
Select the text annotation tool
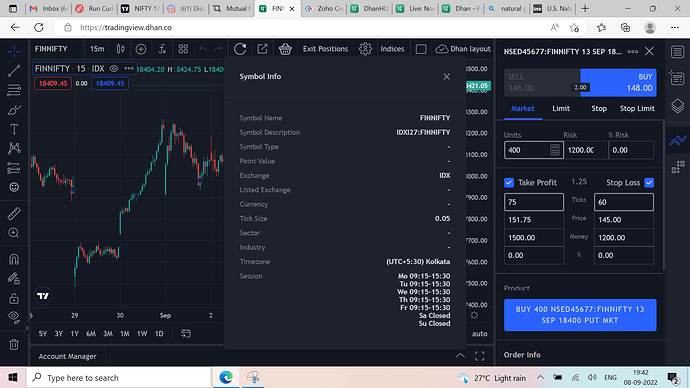(x=14, y=129)
